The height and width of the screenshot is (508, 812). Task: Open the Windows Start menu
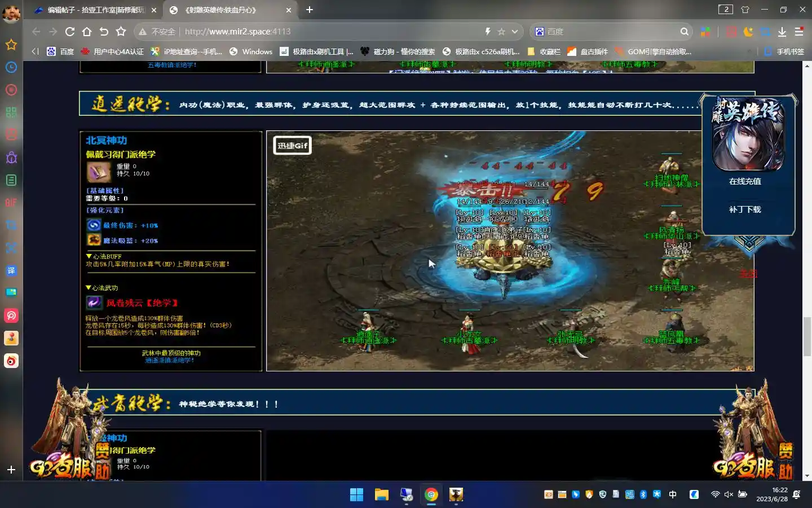[357, 494]
